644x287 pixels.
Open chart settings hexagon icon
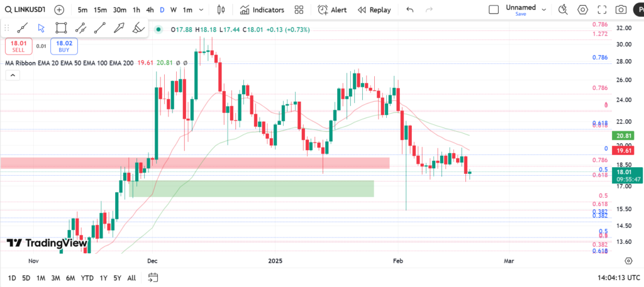point(583,10)
